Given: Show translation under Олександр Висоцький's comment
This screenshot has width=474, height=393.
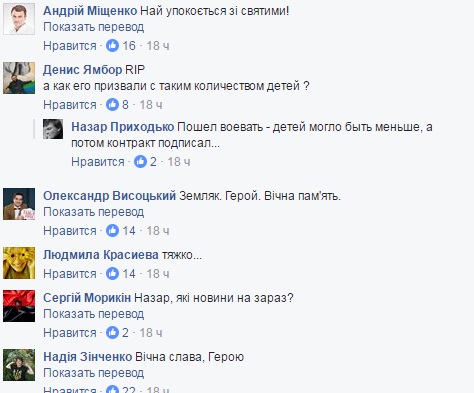Looking at the screenshot, I should click(x=94, y=212).
